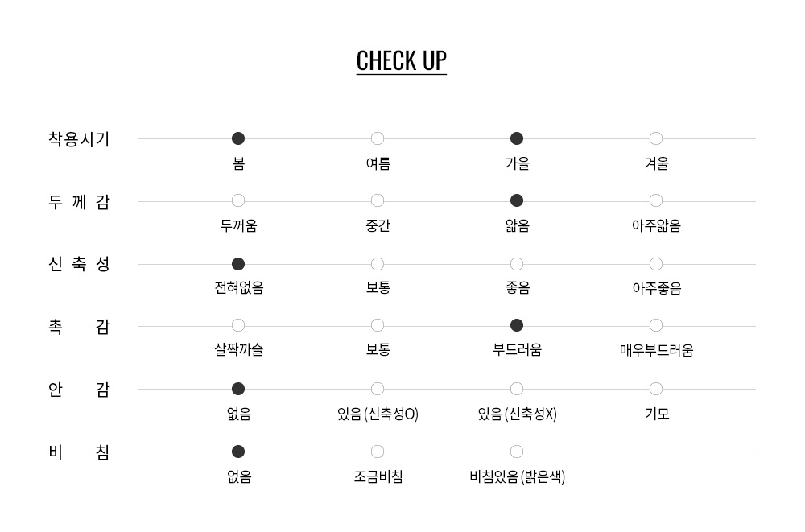Select 살짝까슬 texture dot
This screenshot has height=532, width=805.
point(238,325)
